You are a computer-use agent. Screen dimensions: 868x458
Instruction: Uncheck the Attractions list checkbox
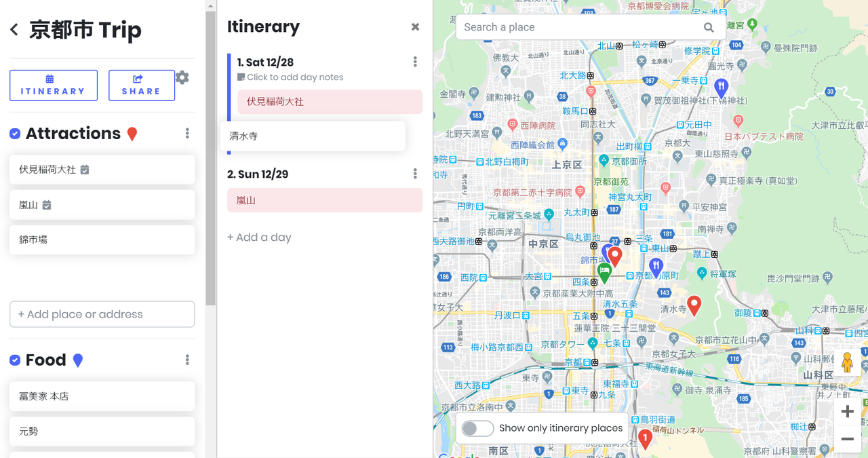pos(15,134)
